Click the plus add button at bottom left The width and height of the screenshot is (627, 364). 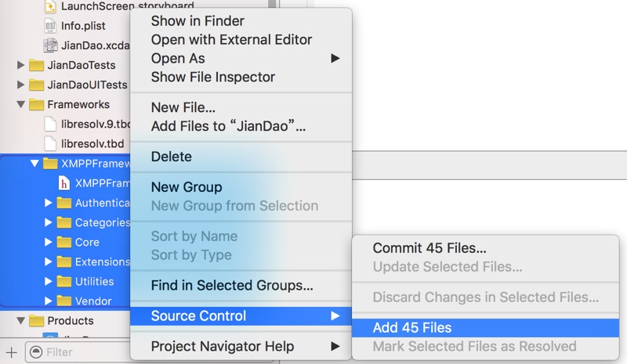11,352
